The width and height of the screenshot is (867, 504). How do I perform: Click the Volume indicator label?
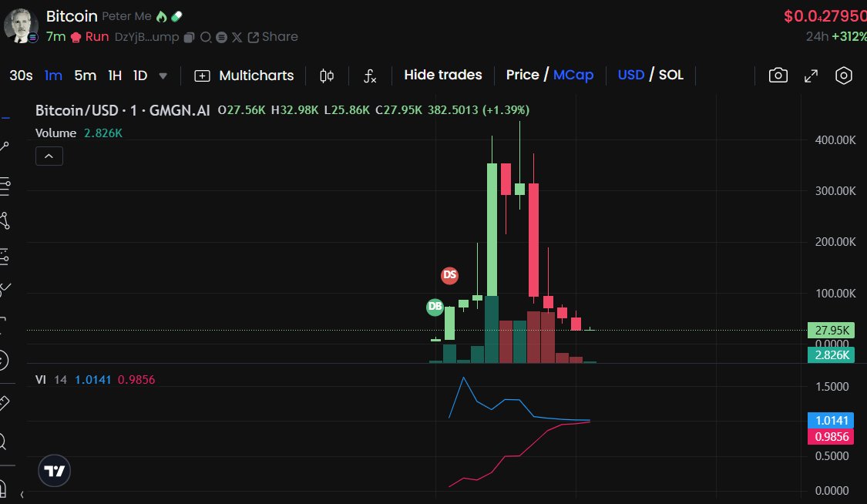[x=55, y=133]
